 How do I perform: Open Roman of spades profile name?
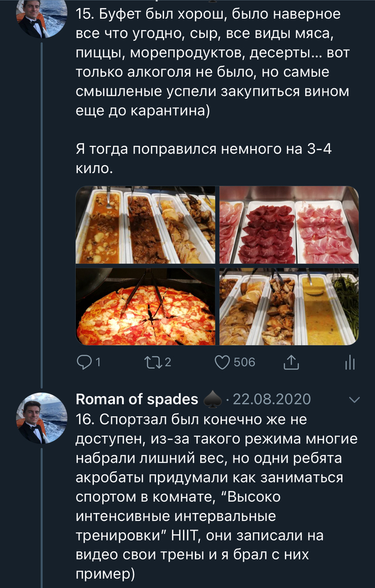pyautogui.click(x=137, y=399)
